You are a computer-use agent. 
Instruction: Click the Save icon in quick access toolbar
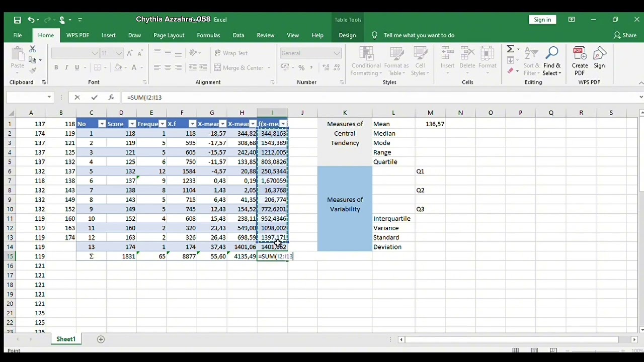tap(18, 20)
